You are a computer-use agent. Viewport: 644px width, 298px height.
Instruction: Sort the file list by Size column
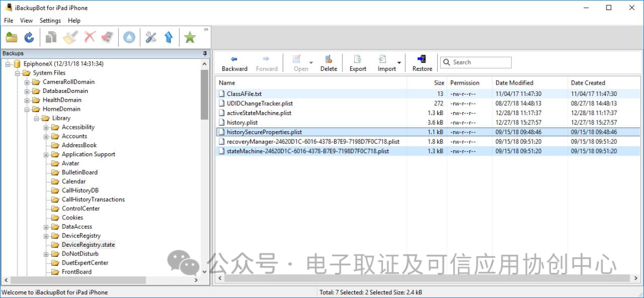coord(426,82)
